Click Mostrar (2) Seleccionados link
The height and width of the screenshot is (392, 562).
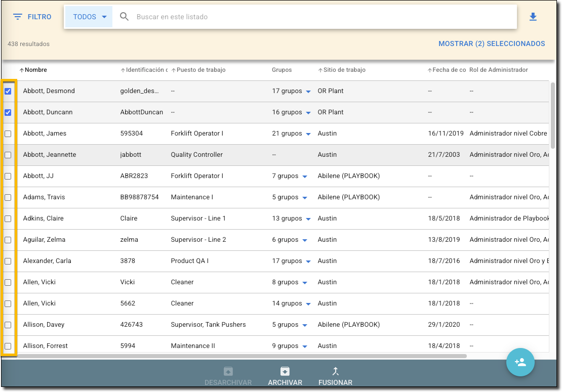(492, 44)
